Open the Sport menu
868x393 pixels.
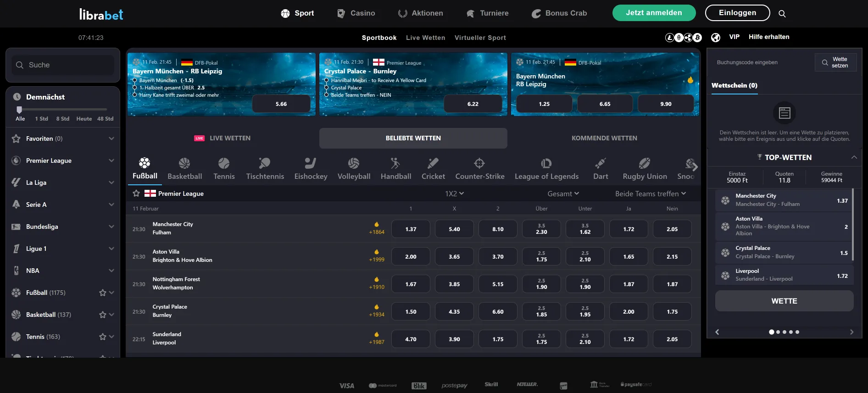[x=297, y=13]
